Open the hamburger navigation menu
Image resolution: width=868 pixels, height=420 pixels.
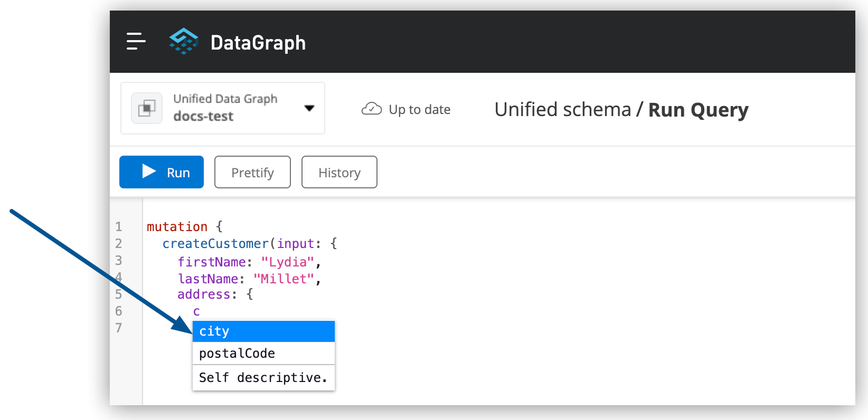pos(136,41)
